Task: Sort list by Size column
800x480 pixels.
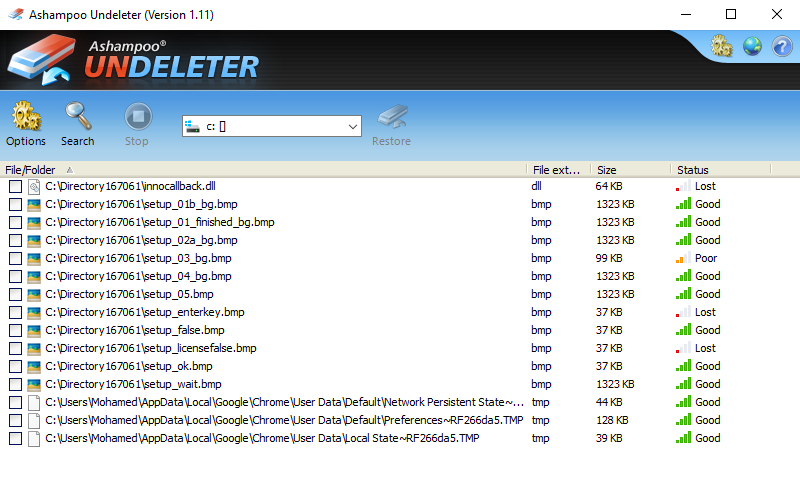Action: (x=631, y=170)
